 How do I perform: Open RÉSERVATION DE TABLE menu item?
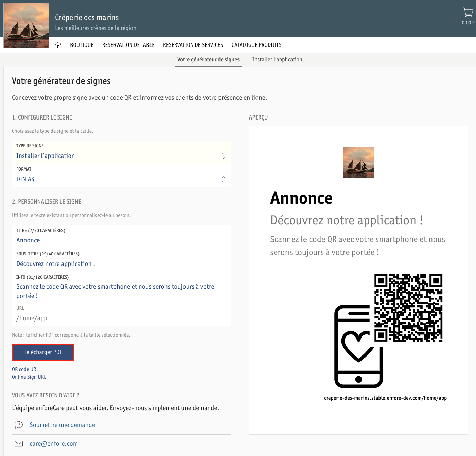pyautogui.click(x=128, y=45)
